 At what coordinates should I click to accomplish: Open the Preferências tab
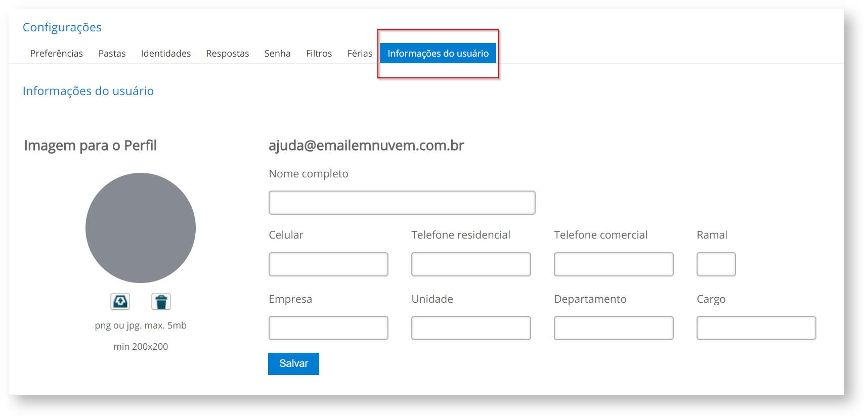tap(57, 54)
